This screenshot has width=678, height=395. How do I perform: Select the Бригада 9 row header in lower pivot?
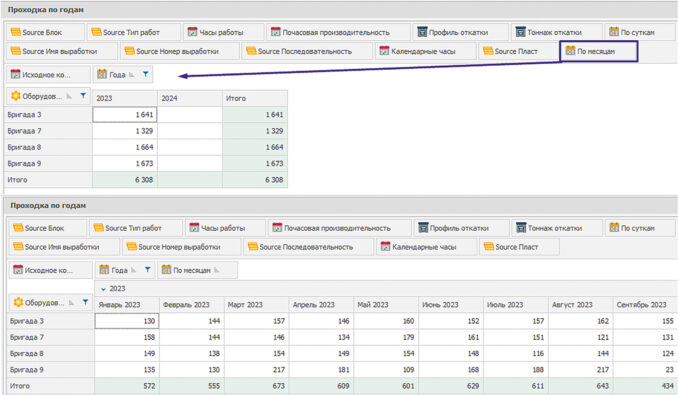tap(51, 370)
